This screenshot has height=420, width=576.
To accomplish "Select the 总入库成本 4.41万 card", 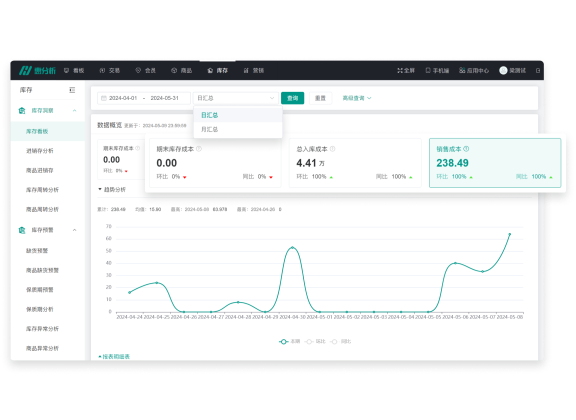I will pos(355,163).
